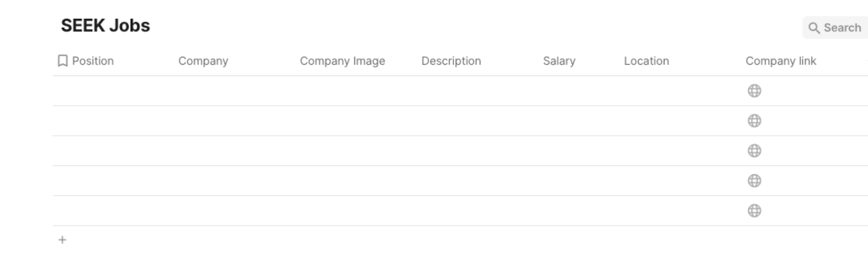Select the Description column header
Screen dimensions: 868x261
(x=451, y=61)
